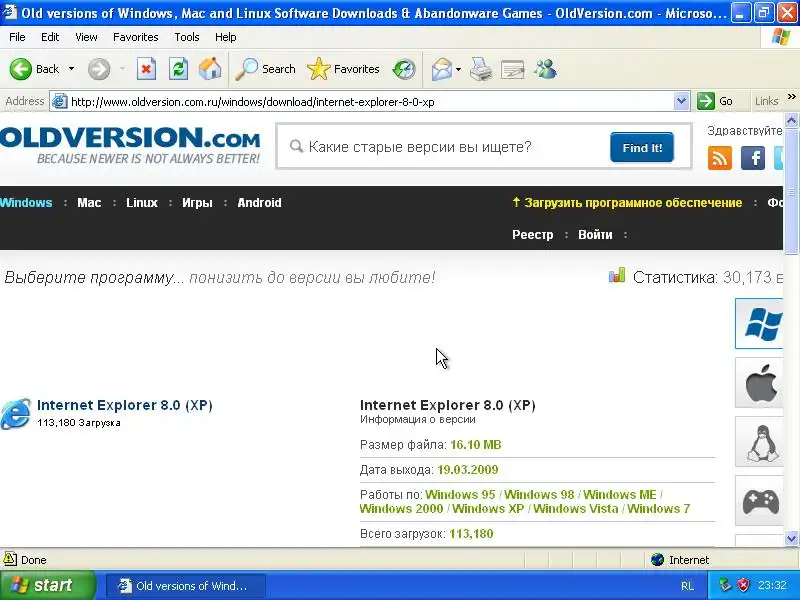
Task: Go to the Home page icon
Action: (210, 69)
